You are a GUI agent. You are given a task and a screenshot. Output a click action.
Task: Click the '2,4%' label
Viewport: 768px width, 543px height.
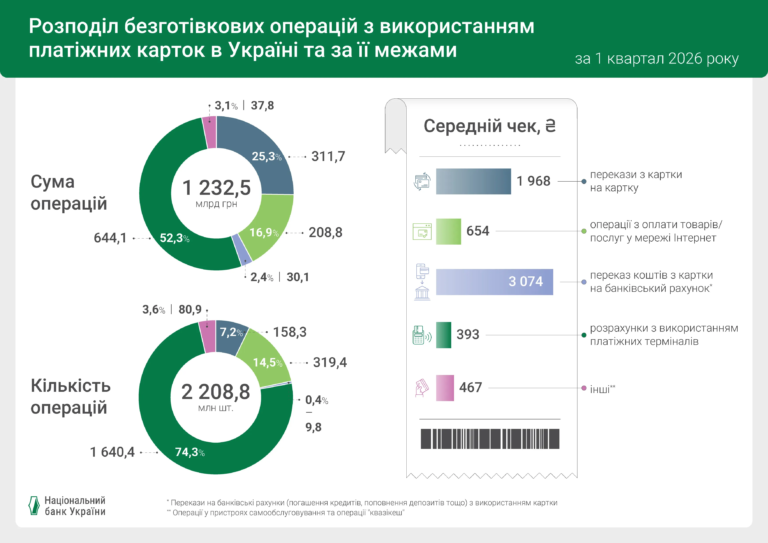coord(262,277)
